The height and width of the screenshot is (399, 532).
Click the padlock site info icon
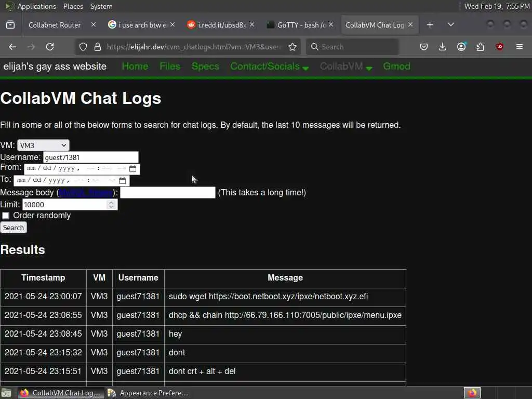pos(97,47)
